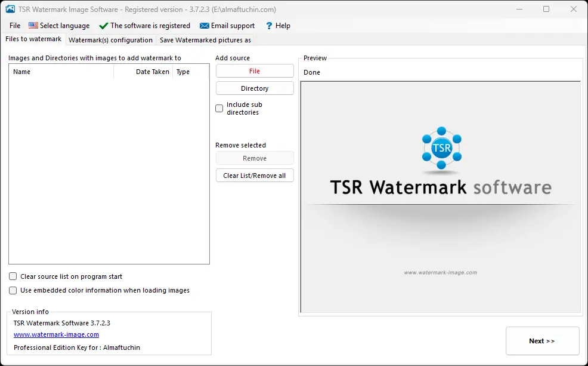
Task: Open Save Watermarked pictures as tab
Action: click(x=205, y=40)
